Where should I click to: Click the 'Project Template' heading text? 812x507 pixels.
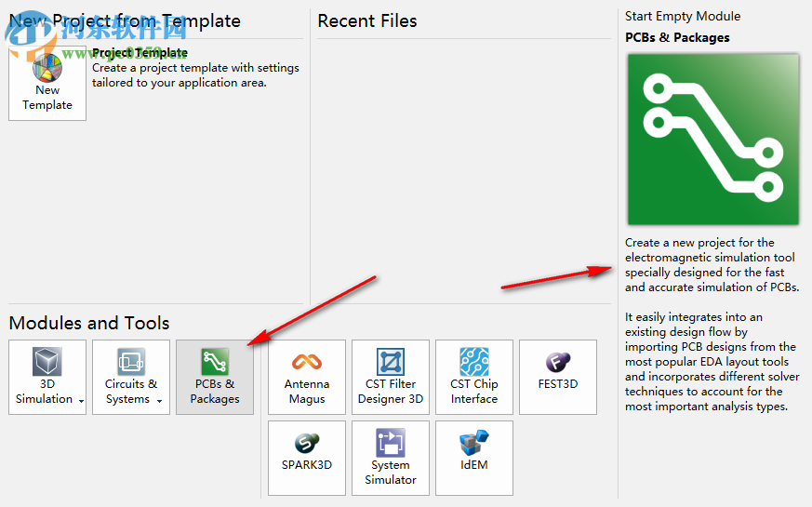(140, 53)
